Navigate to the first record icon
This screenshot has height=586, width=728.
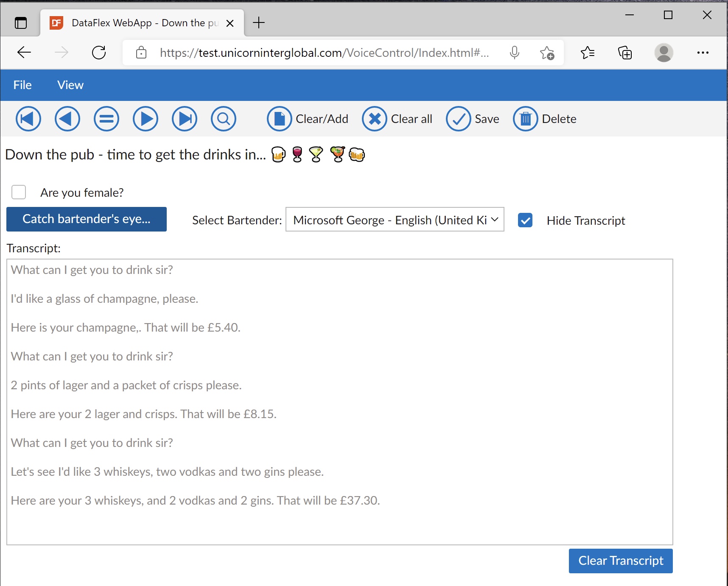(28, 119)
